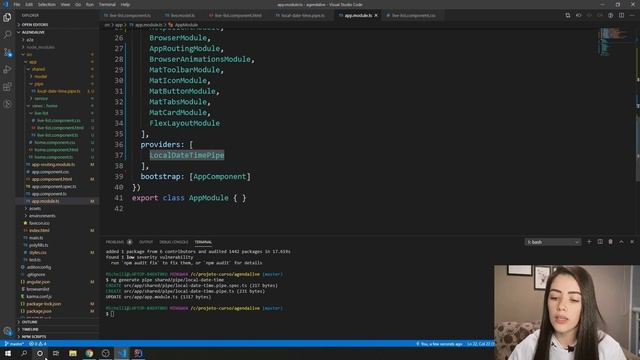This screenshot has width=640, height=360.
Task: Kill the terminal with trash icon
Action: tap(610, 242)
